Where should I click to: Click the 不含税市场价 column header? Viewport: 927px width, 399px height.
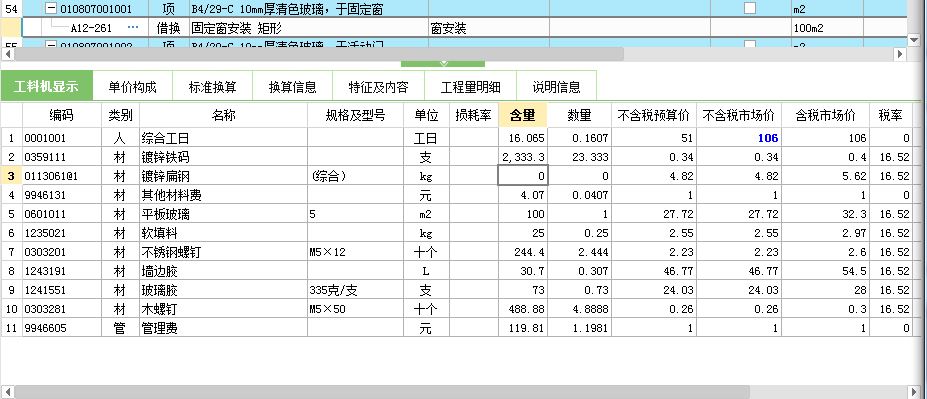click(x=739, y=116)
